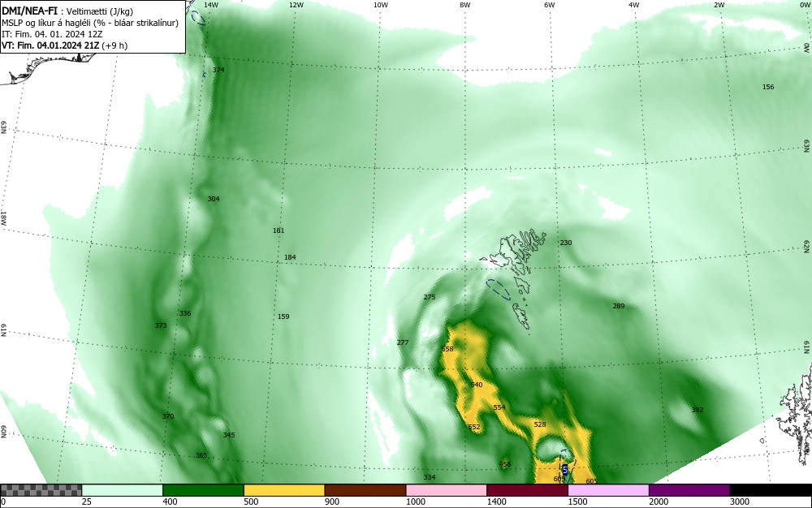Click the value "558" in yellow area
Image resolution: width=812 pixels, height=508 pixels.
tap(447, 349)
